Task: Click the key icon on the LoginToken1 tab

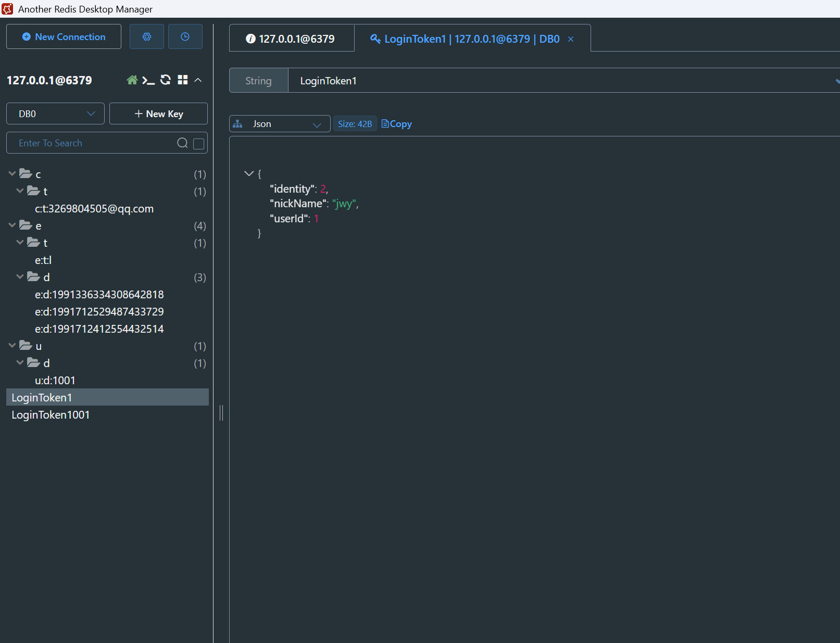Action: [x=375, y=39]
